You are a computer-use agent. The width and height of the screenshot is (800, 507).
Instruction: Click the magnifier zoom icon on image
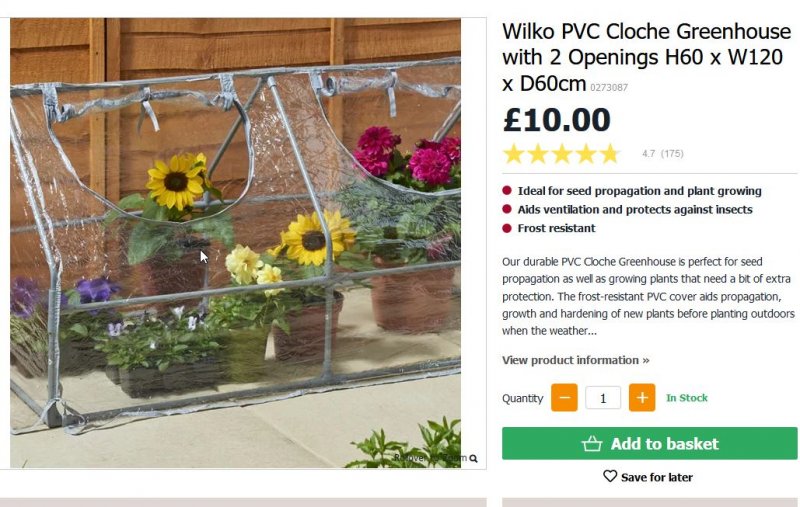[x=473, y=459]
